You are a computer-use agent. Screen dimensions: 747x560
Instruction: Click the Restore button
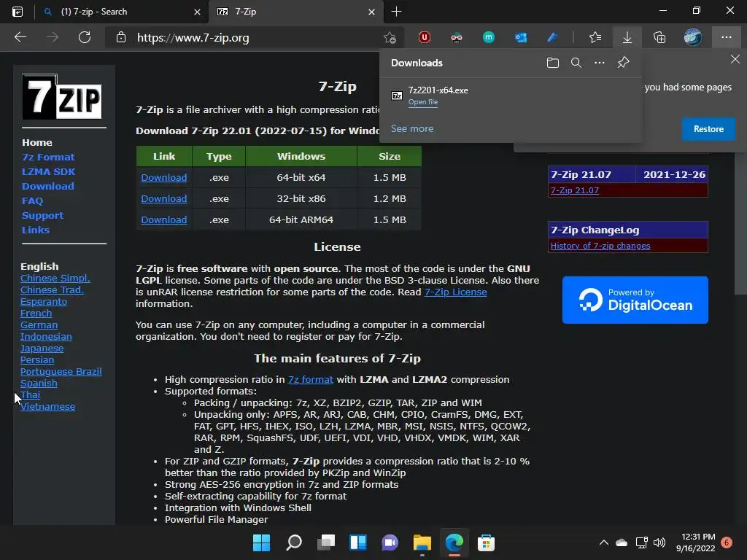click(x=708, y=129)
